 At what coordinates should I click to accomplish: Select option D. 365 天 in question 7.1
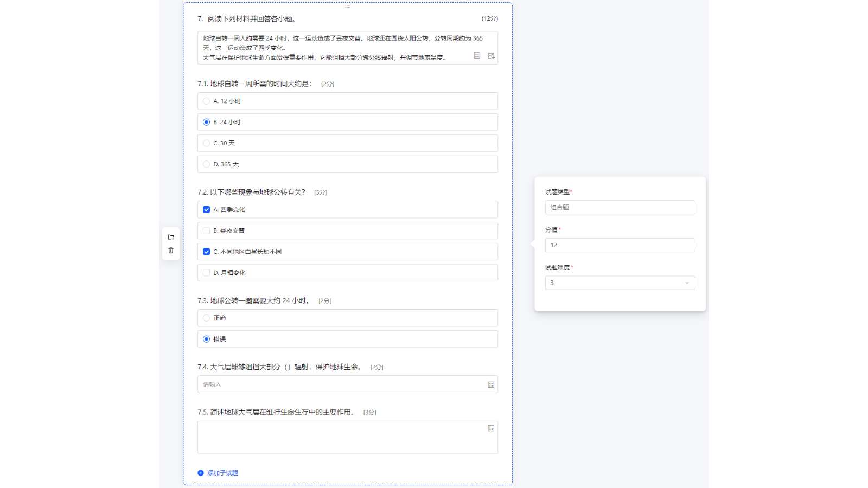207,164
